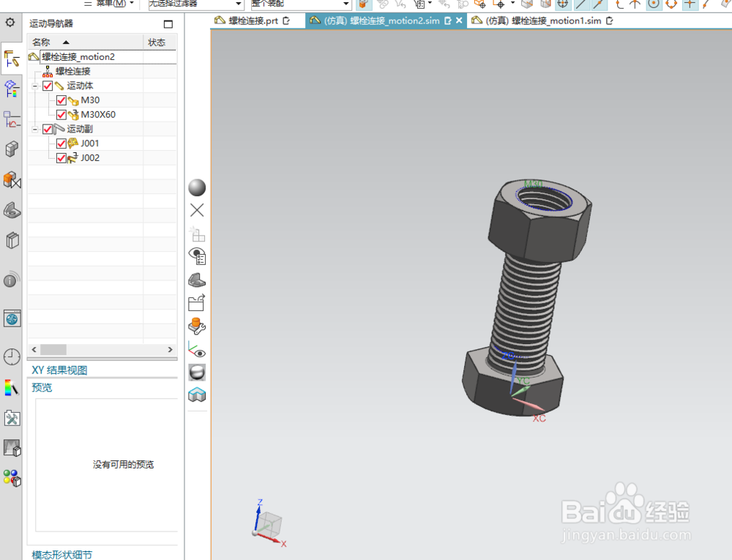Open the History clock icon
This screenshot has width=732, height=560.
tap(12, 357)
